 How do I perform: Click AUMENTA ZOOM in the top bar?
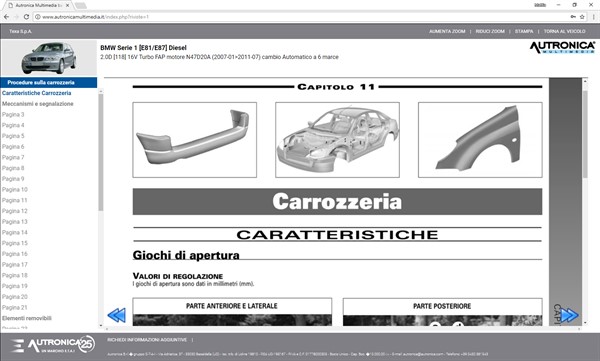tap(447, 31)
